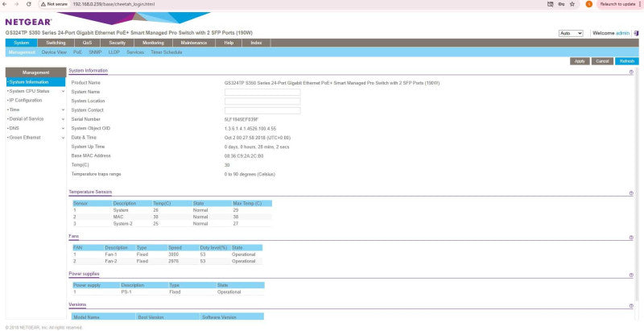Screen dimensions: 644x331
Task: Click the System Up Time value
Action: point(256,147)
